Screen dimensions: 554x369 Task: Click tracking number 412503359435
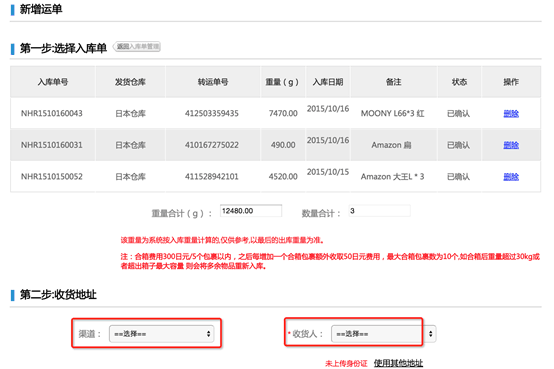click(x=212, y=113)
